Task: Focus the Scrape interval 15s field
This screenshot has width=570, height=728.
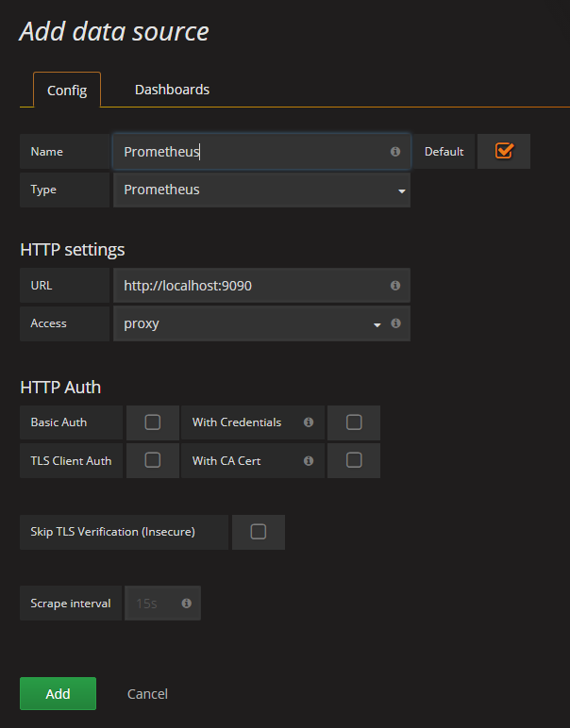Action: tap(162, 604)
